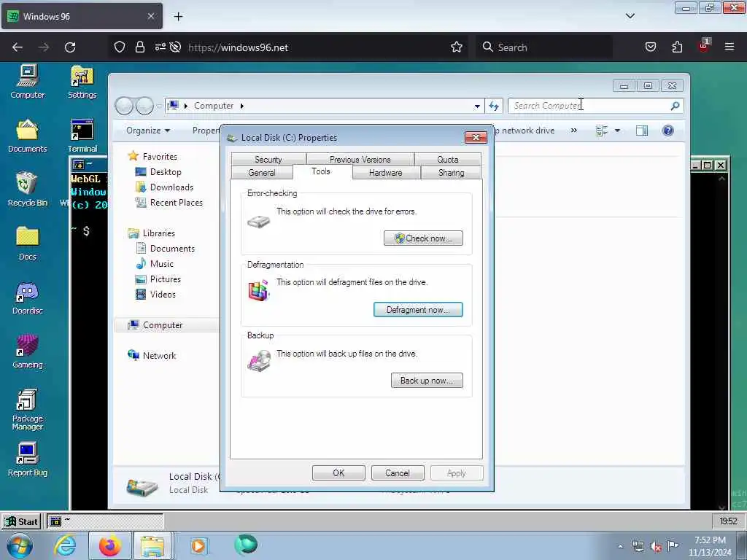Viewport: 747px width, 560px height.
Task: Open the media player taskbar icon
Action: (198, 545)
